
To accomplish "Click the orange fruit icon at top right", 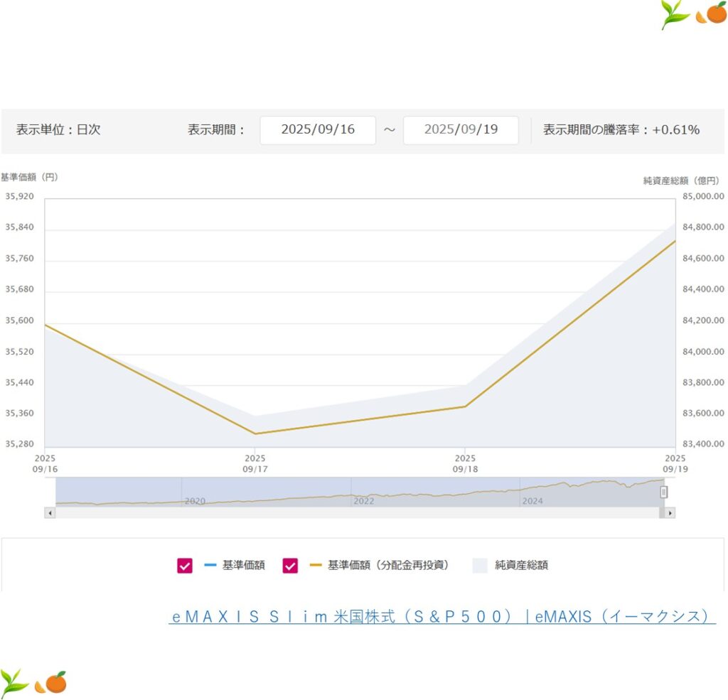I will (713, 13).
